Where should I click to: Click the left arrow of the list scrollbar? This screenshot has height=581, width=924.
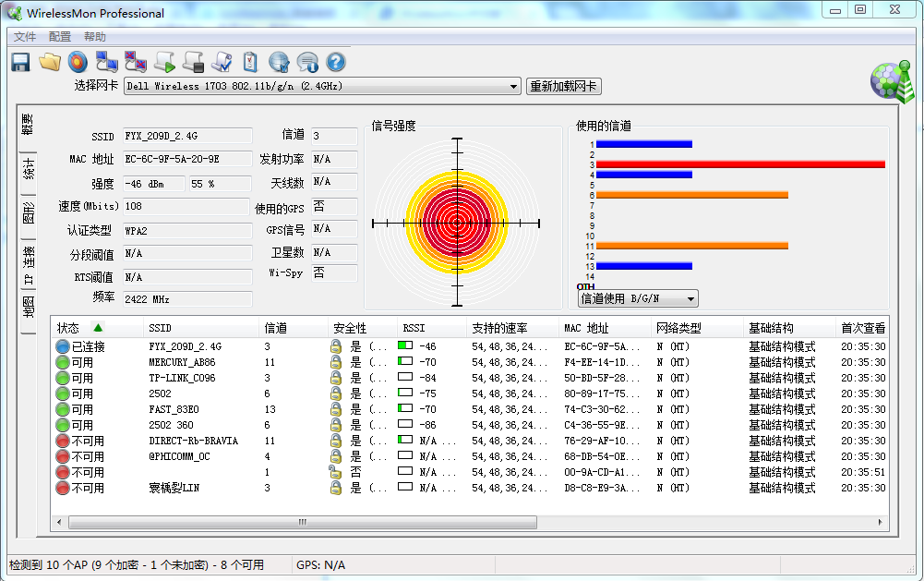tap(59, 522)
